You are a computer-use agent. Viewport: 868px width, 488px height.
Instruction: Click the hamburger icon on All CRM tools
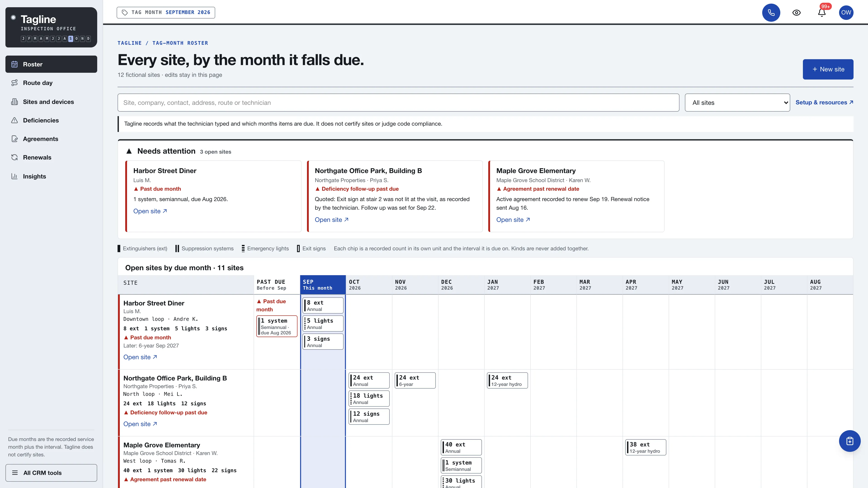click(x=15, y=472)
